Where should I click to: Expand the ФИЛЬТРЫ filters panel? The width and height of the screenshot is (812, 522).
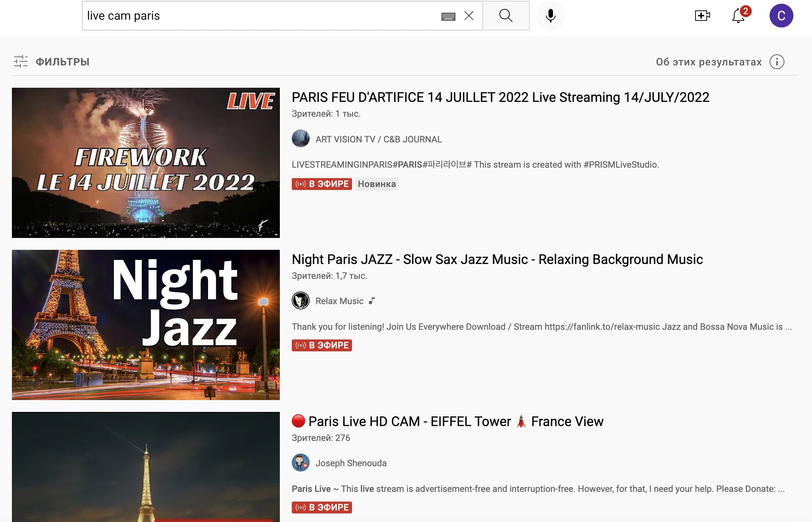(52, 62)
